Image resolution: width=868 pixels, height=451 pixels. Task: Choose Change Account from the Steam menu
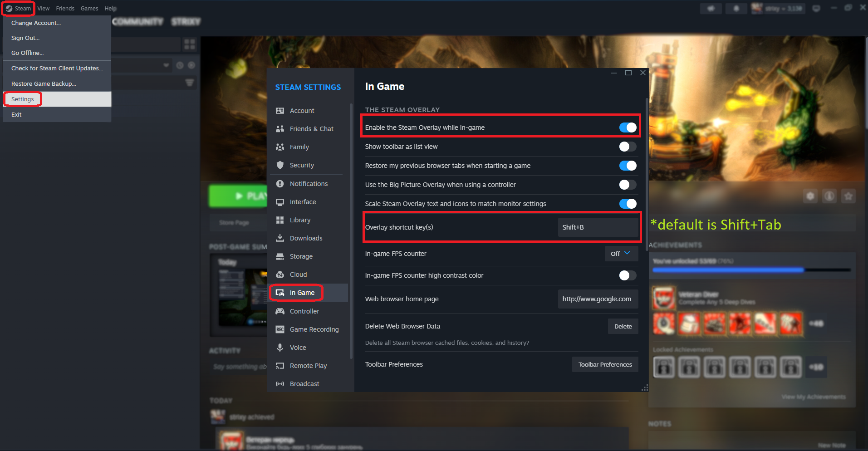[x=57, y=23]
